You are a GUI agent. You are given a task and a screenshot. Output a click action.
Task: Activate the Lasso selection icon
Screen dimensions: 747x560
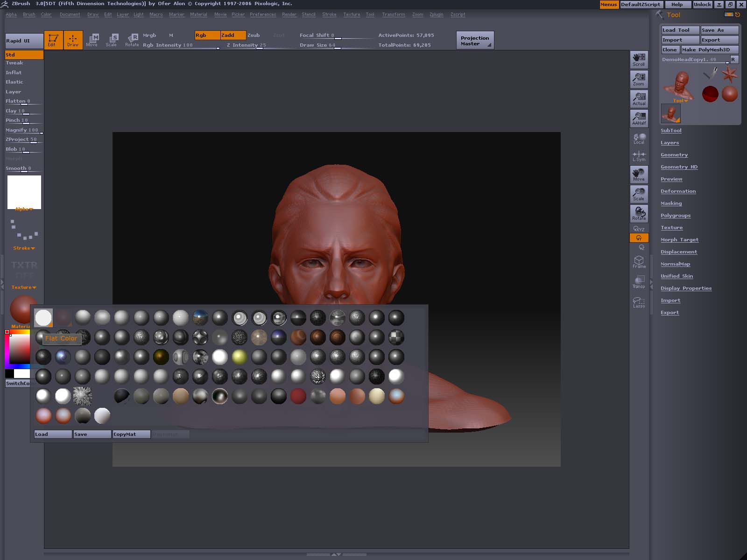pos(639,302)
